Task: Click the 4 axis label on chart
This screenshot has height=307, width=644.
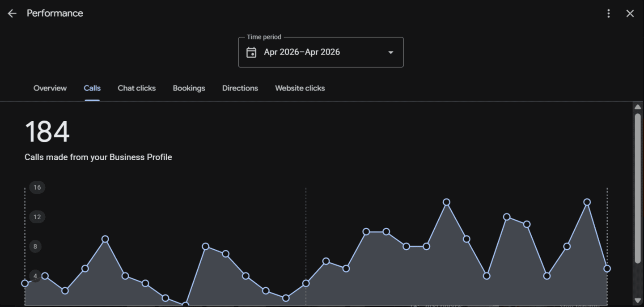Action: pos(35,276)
